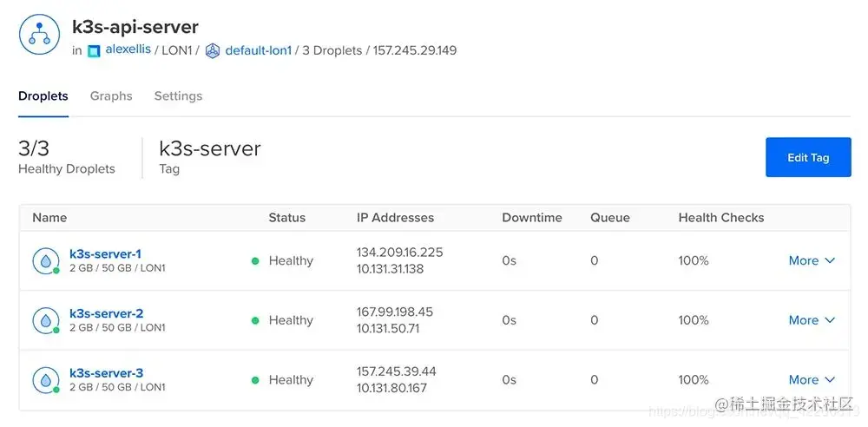Viewport: 868px width, 427px height.
Task: Click the LON1 region breadcrumb text
Action: pyautogui.click(x=176, y=50)
